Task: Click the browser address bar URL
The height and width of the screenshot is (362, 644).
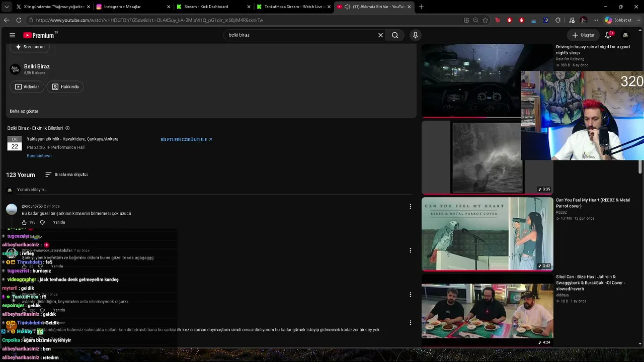Action: 149,20
